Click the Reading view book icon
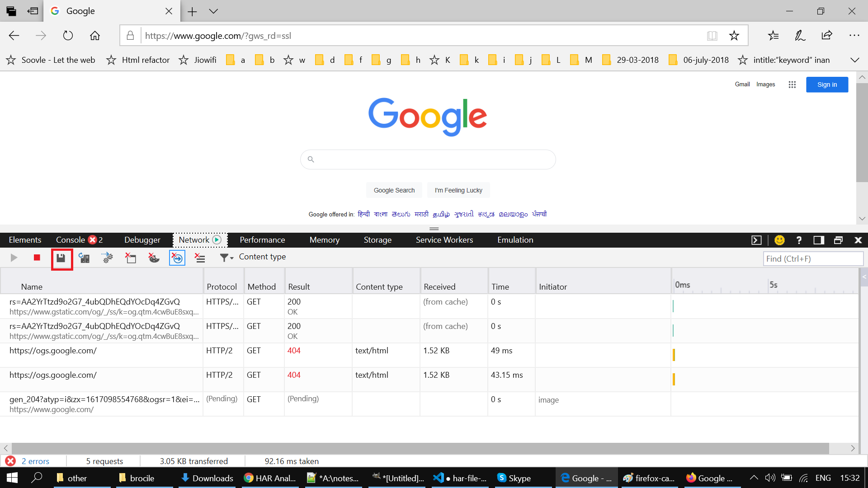The height and width of the screenshot is (488, 868). (x=712, y=36)
